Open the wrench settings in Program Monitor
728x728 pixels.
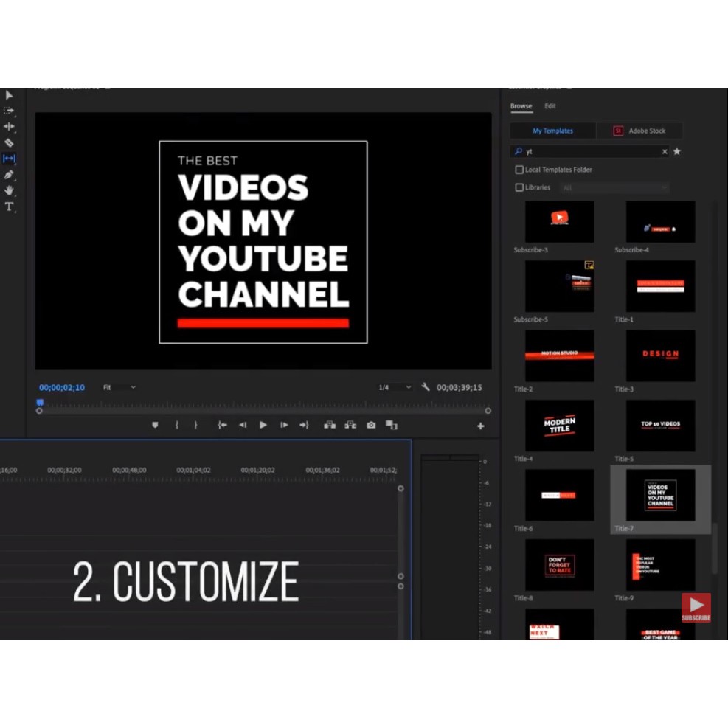(x=426, y=387)
